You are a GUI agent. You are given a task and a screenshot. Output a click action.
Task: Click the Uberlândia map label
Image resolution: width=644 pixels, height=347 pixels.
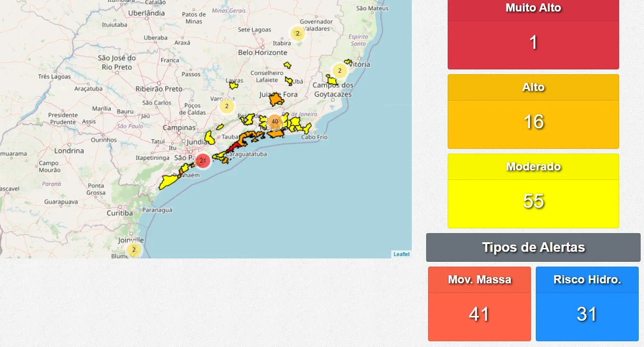147,13
